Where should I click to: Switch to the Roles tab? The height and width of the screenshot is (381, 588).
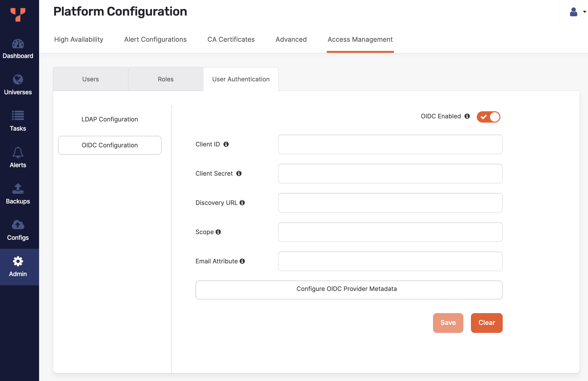165,79
